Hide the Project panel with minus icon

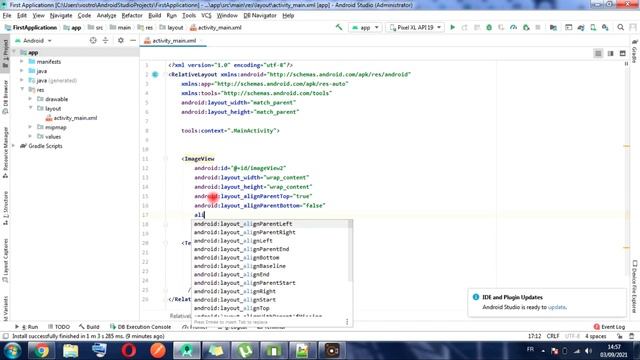tap(133, 40)
